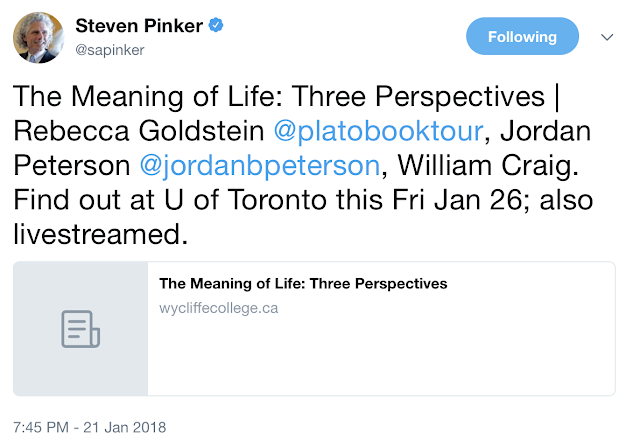Click the blue verified badge
Viewport: 640px width, 440px height.
point(214,26)
